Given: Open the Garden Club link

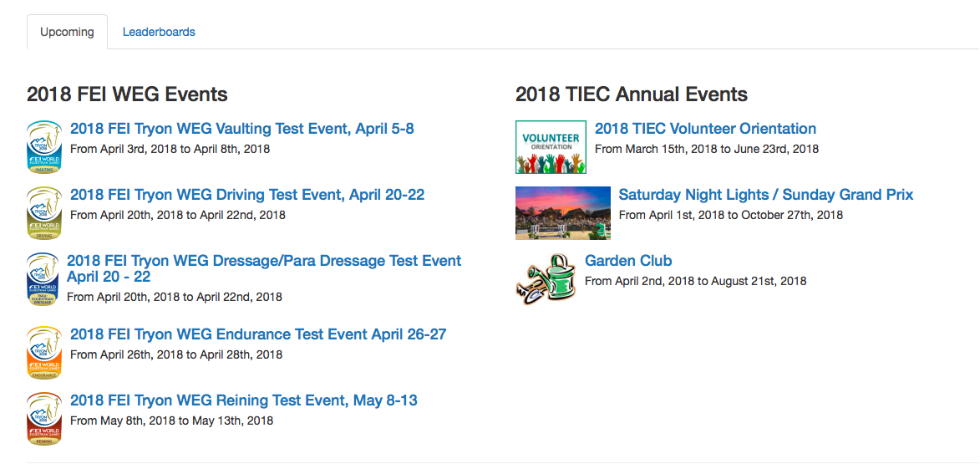Looking at the screenshot, I should (628, 261).
